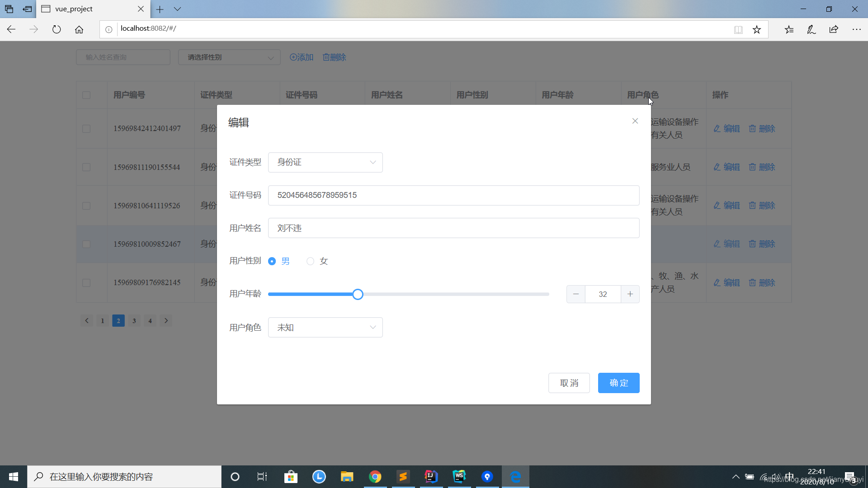Go to page 1 in pagination

point(103,321)
